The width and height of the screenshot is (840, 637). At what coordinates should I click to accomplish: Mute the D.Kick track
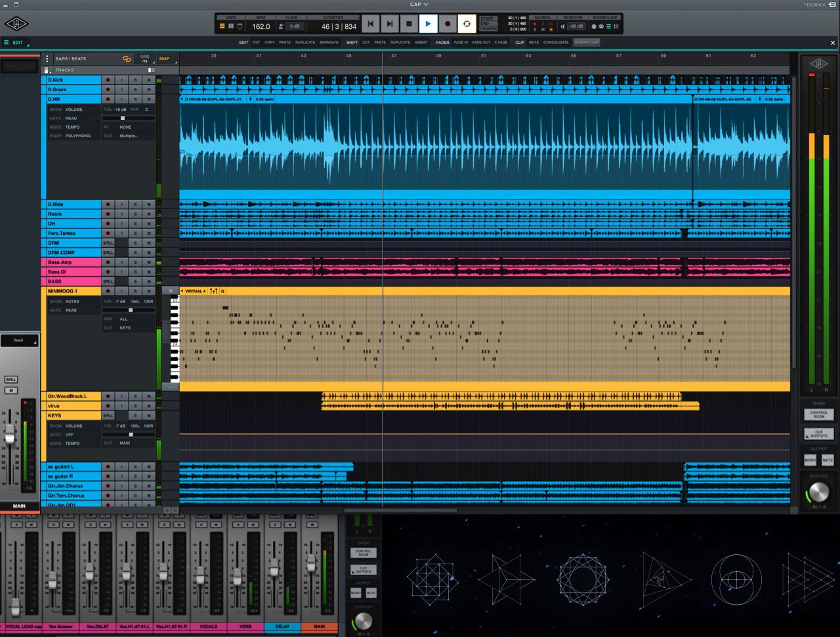coord(149,80)
